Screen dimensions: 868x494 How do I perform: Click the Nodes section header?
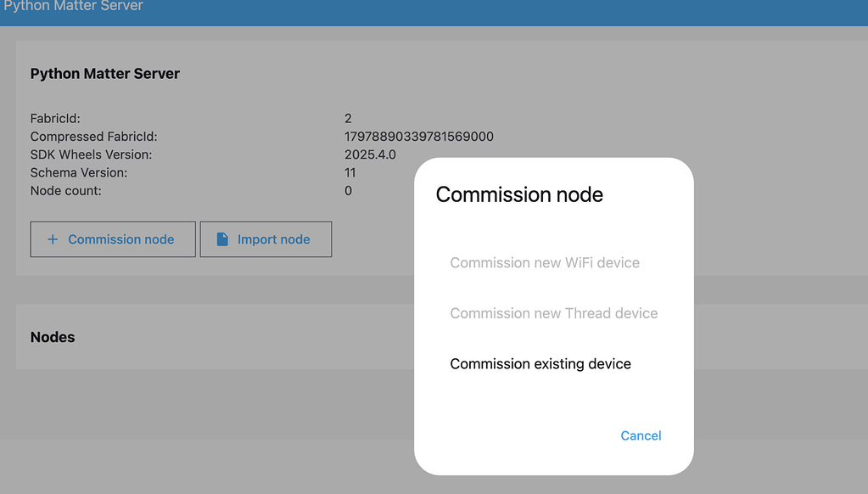coord(53,337)
